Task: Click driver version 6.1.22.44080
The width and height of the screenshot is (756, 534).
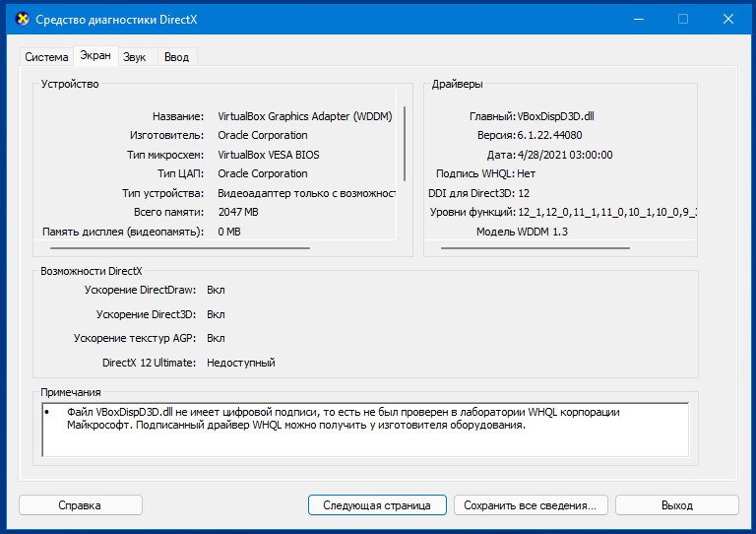Action: 549,135
